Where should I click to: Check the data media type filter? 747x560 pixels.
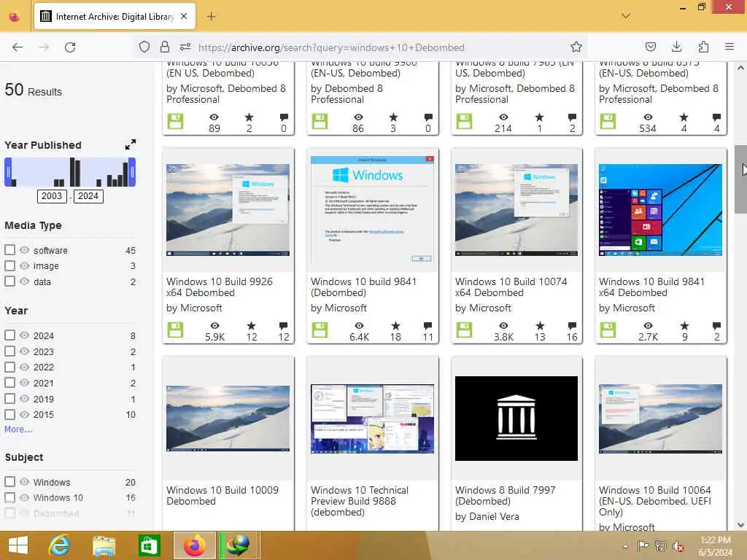tap(9, 281)
